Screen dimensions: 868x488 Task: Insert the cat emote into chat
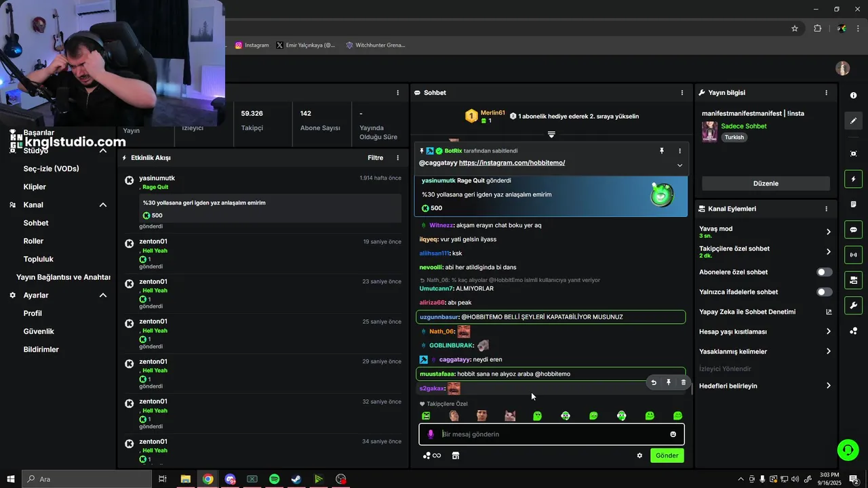click(510, 415)
